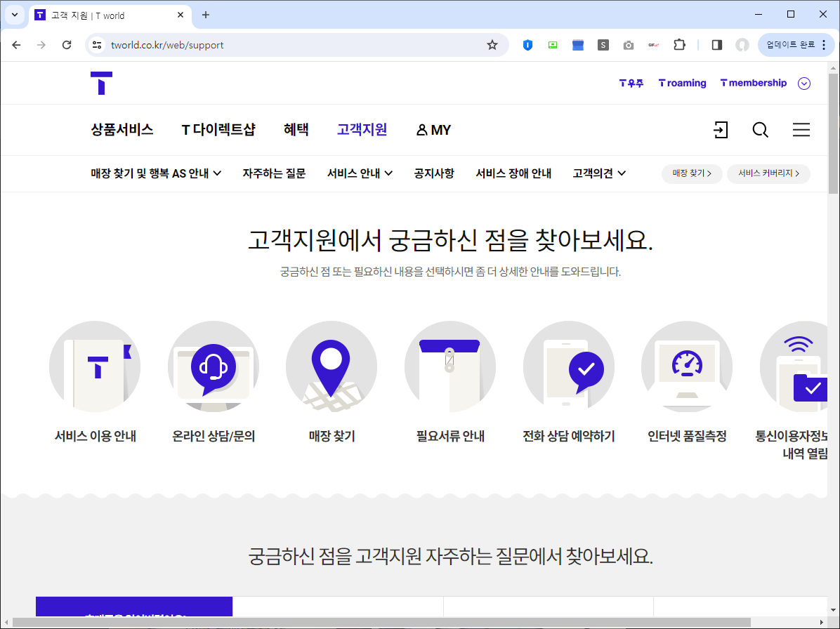This screenshot has width=840, height=629.
Task: Open 인터넷 품질측정 speedometer icon
Action: point(686,366)
